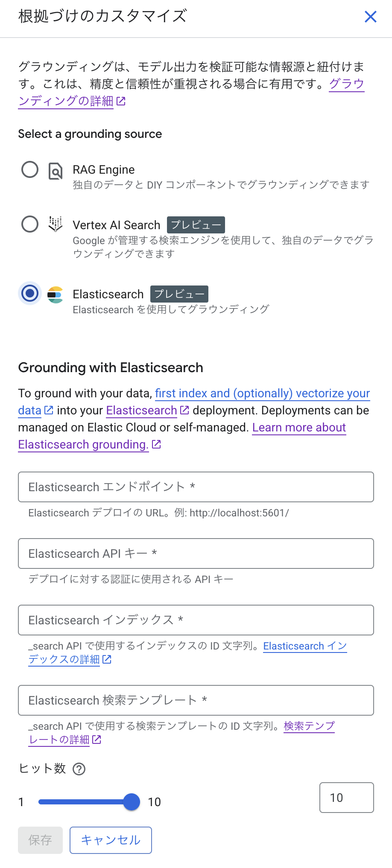Image resolution: width=392 pixels, height=868 pixels.
Task: Click the 根拠づけのカスタマイズ title
Action: click(102, 16)
